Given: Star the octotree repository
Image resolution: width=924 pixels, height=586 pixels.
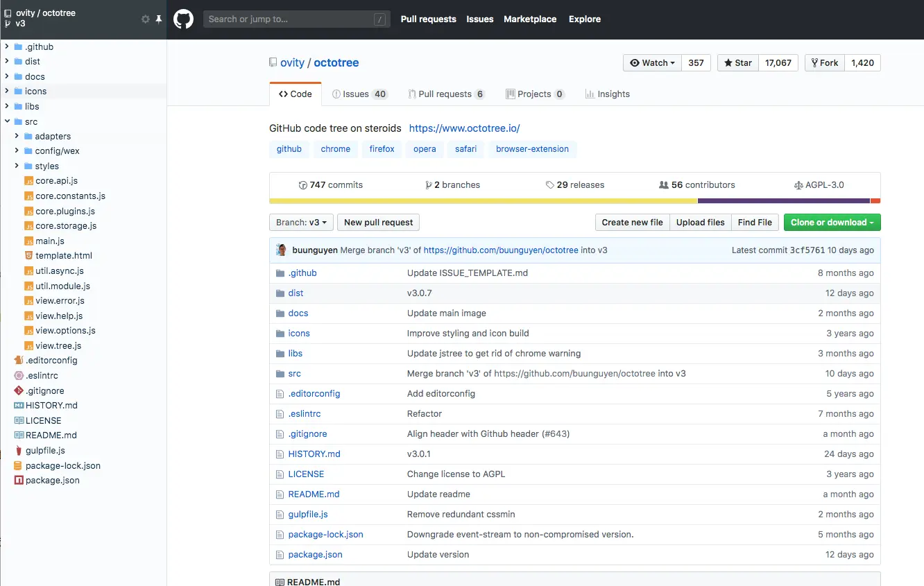Looking at the screenshot, I should tap(738, 63).
